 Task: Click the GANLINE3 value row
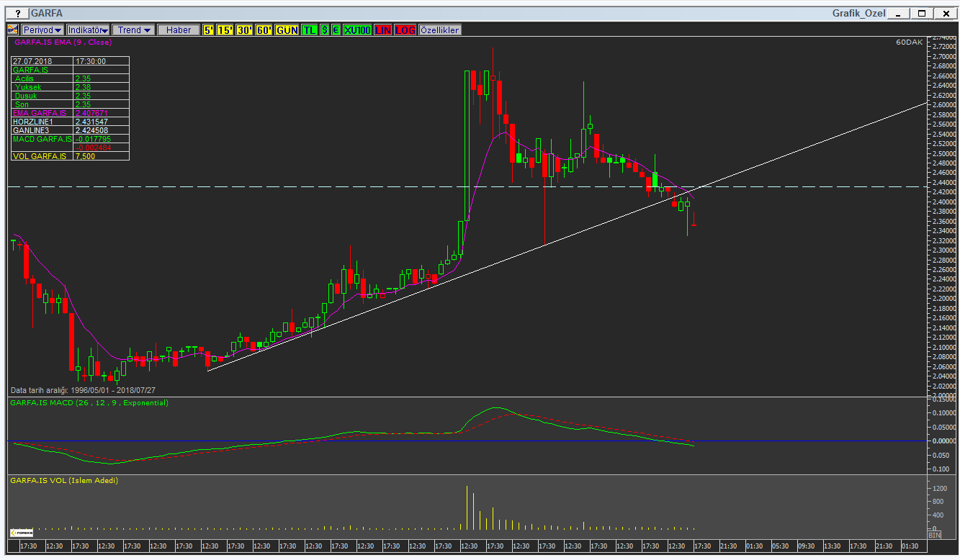coord(70,130)
